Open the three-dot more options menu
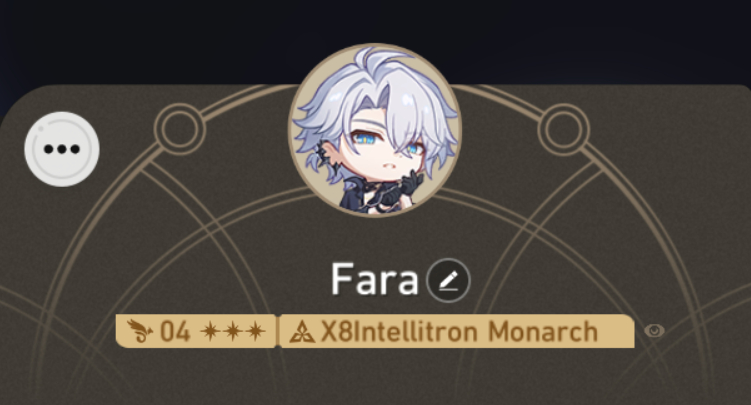The image size is (751, 405). pyautogui.click(x=62, y=149)
